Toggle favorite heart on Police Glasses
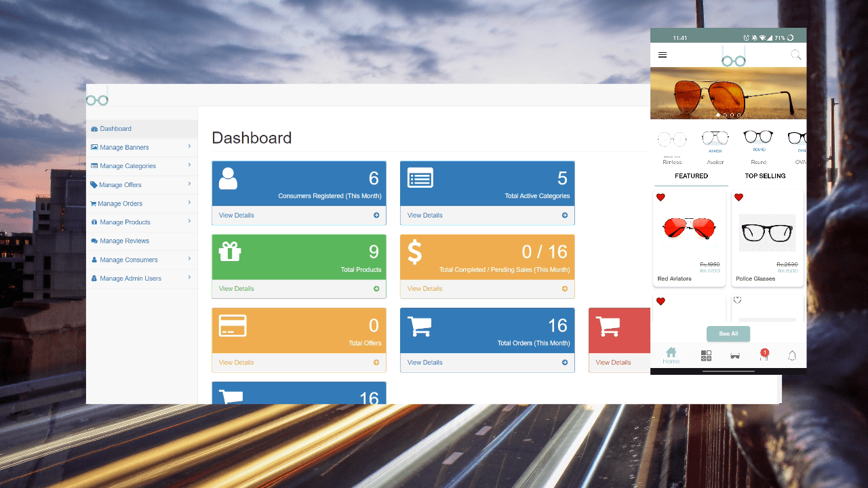The height and width of the screenshot is (488, 868). click(738, 198)
